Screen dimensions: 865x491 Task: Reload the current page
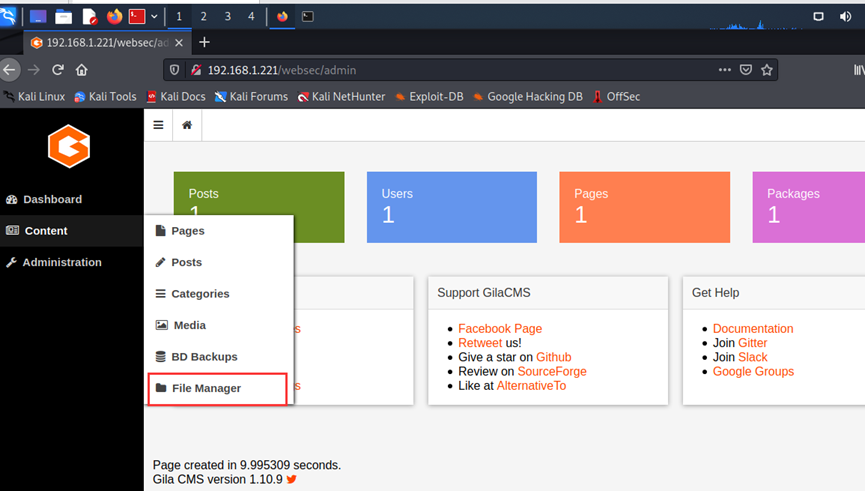coord(58,70)
